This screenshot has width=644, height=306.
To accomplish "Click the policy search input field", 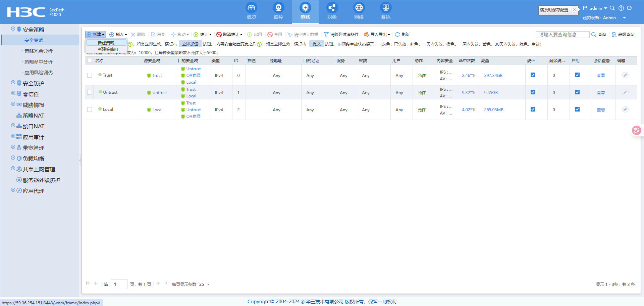I will coord(562,35).
